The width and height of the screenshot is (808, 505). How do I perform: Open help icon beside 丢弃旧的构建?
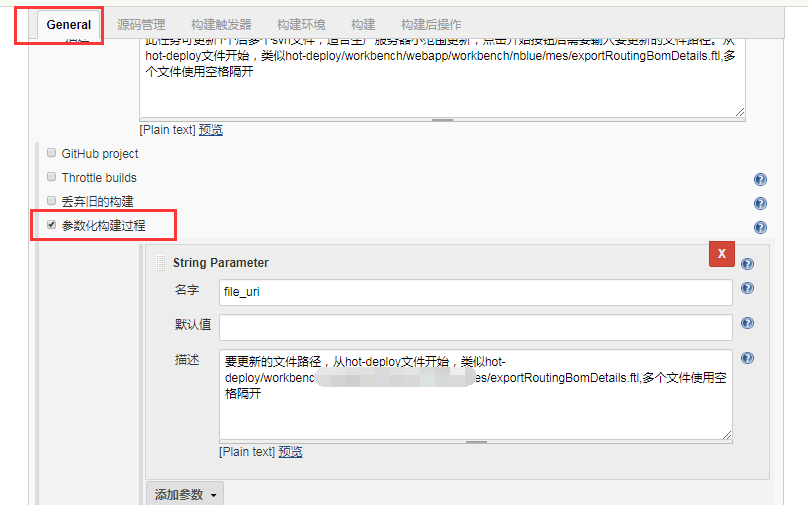pos(760,204)
